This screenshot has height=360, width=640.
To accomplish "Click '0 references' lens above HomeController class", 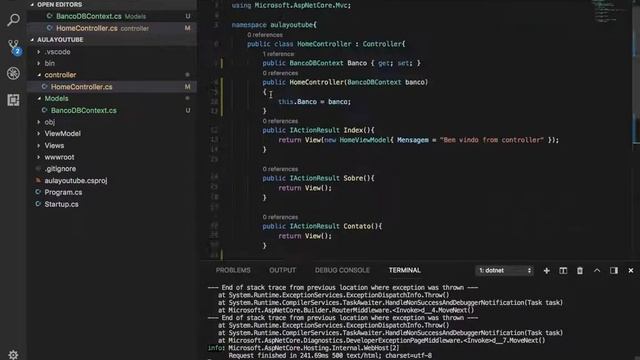I will [264, 35].
